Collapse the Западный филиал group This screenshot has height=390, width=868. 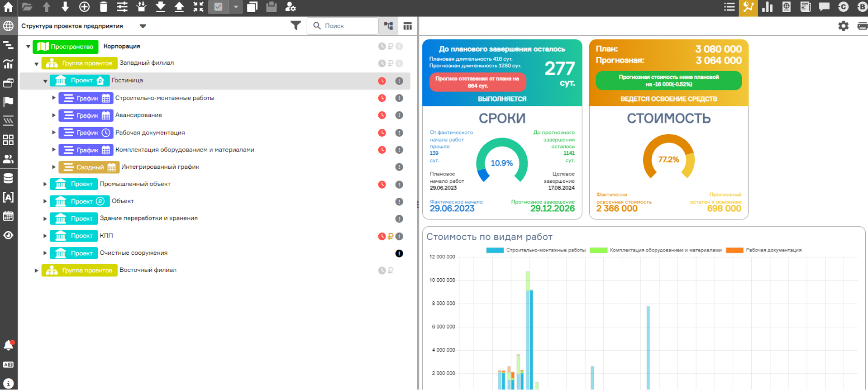37,64
